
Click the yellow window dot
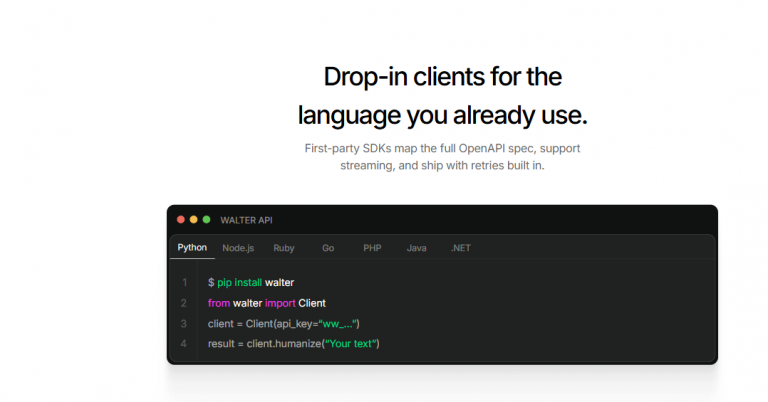point(193,220)
